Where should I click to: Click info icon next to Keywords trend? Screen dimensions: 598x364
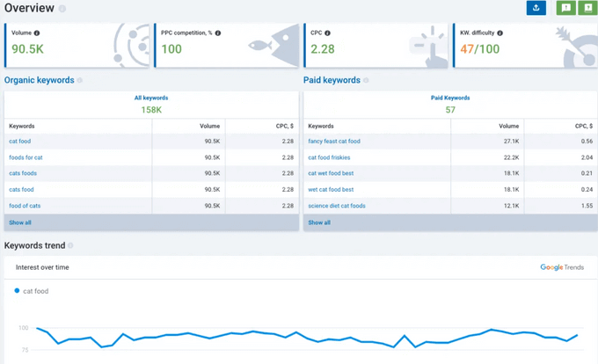click(70, 246)
